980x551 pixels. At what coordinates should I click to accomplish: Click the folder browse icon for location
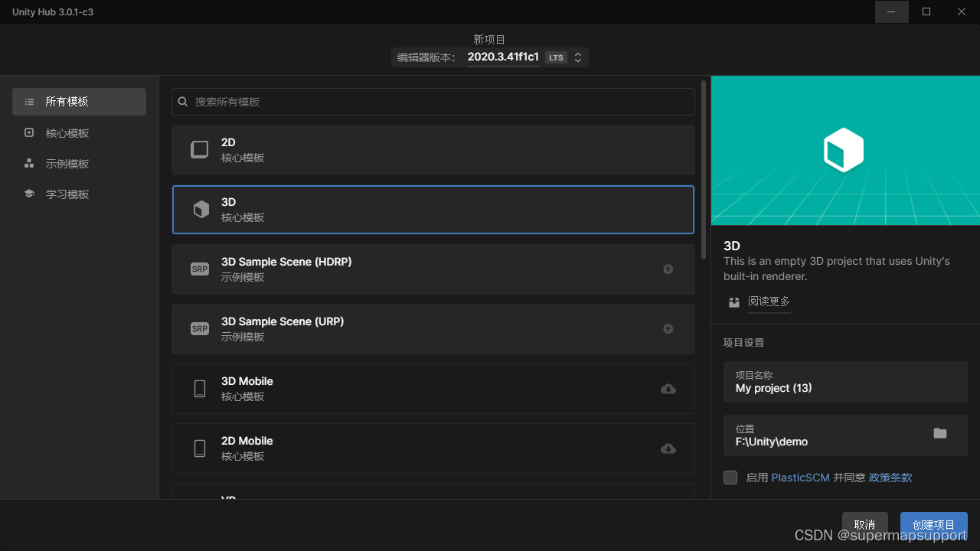pos(940,434)
